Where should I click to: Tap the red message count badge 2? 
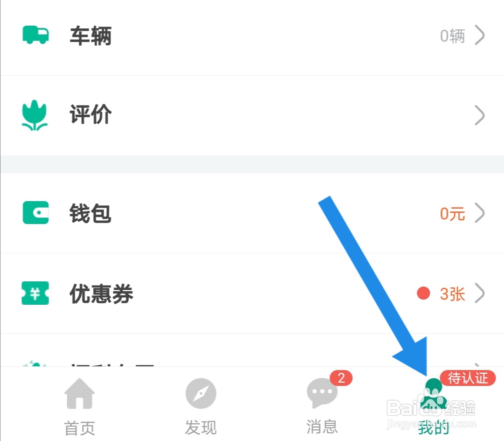coord(341,378)
